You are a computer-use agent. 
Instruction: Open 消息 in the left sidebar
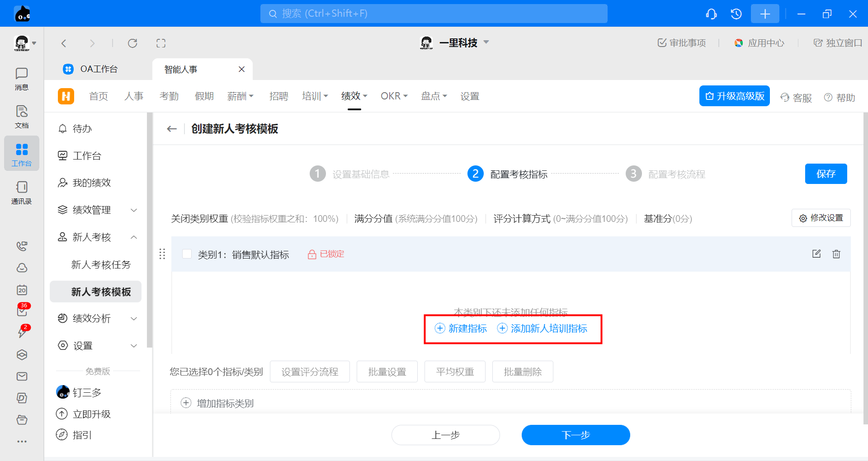point(22,78)
